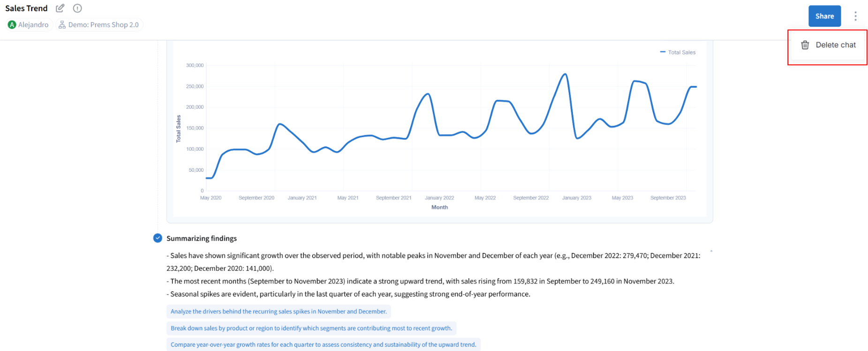Open the three-dot more options menu
This screenshot has height=351, width=868.
[855, 16]
